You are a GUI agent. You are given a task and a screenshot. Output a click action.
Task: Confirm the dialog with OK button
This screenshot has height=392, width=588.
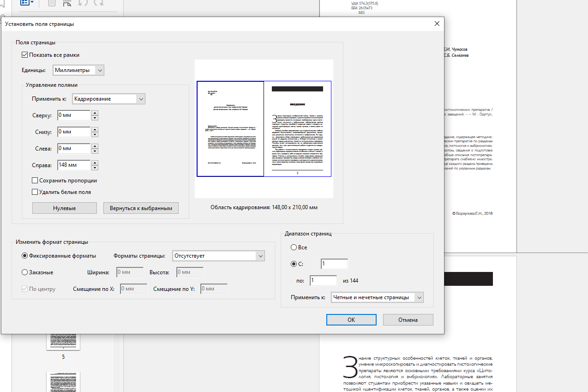(351, 320)
